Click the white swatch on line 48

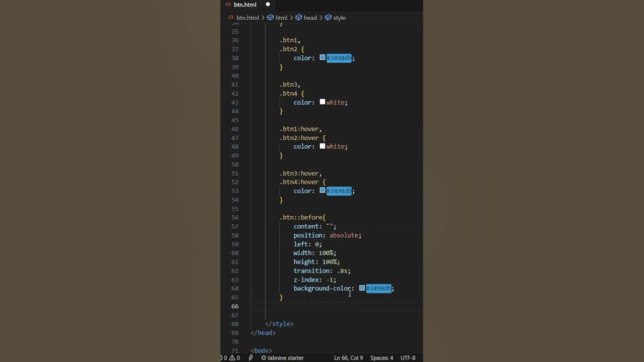pos(323,146)
